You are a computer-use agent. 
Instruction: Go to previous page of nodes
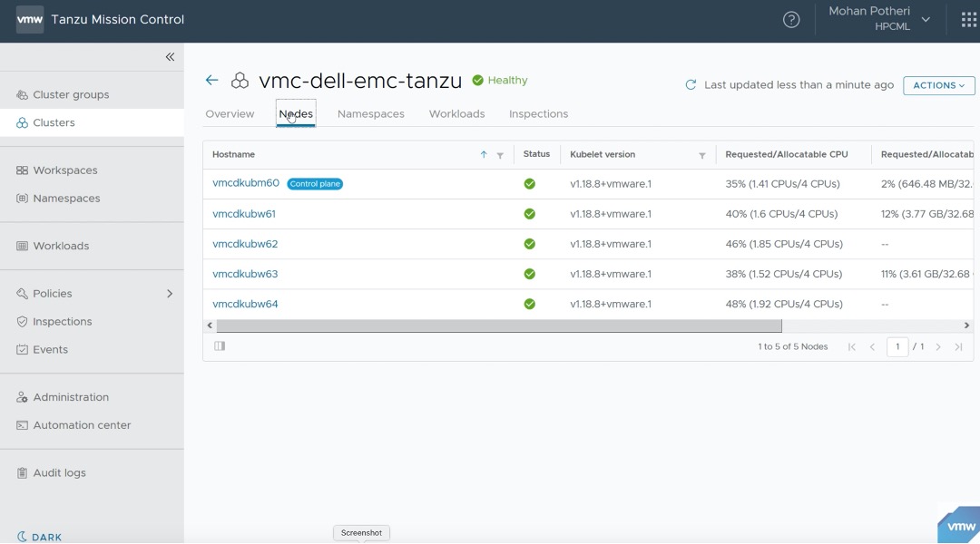873,346
